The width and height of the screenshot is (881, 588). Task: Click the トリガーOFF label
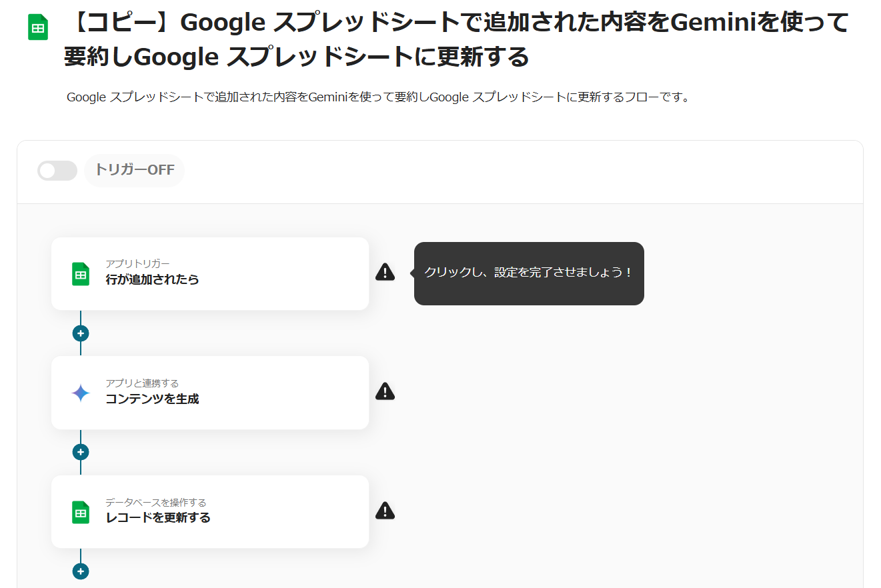pos(134,170)
